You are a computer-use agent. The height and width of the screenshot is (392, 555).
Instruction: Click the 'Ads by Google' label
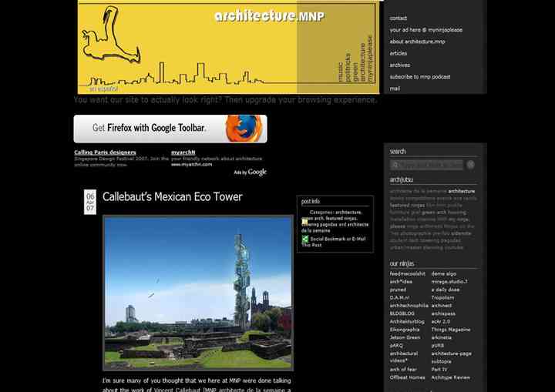(250, 173)
